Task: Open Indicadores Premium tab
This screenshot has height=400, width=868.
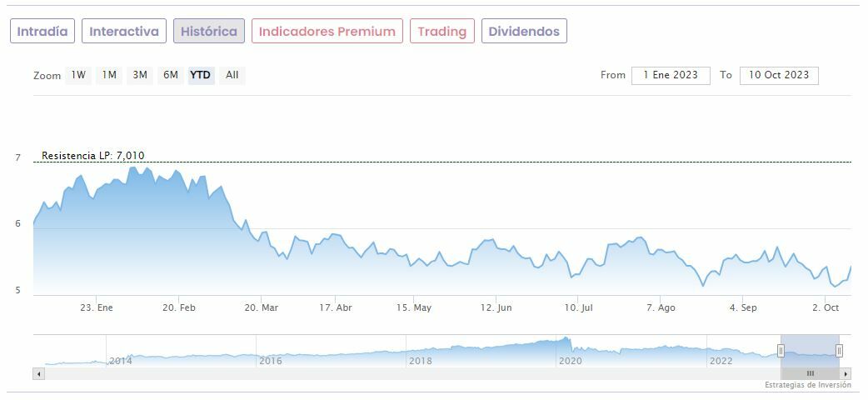Action: click(x=327, y=32)
